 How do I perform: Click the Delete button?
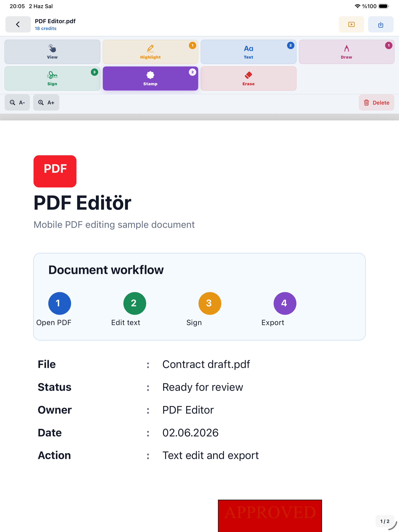coord(376,102)
